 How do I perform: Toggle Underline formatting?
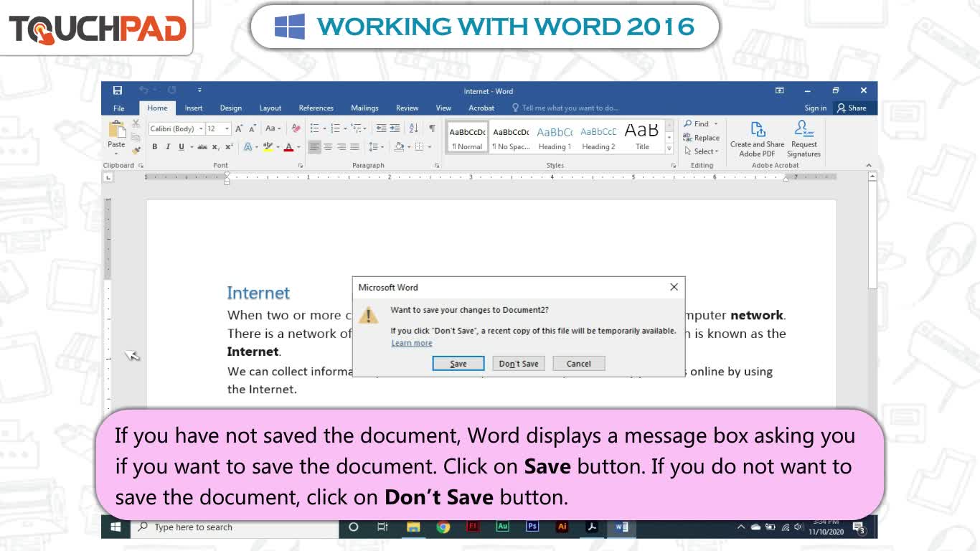(181, 147)
